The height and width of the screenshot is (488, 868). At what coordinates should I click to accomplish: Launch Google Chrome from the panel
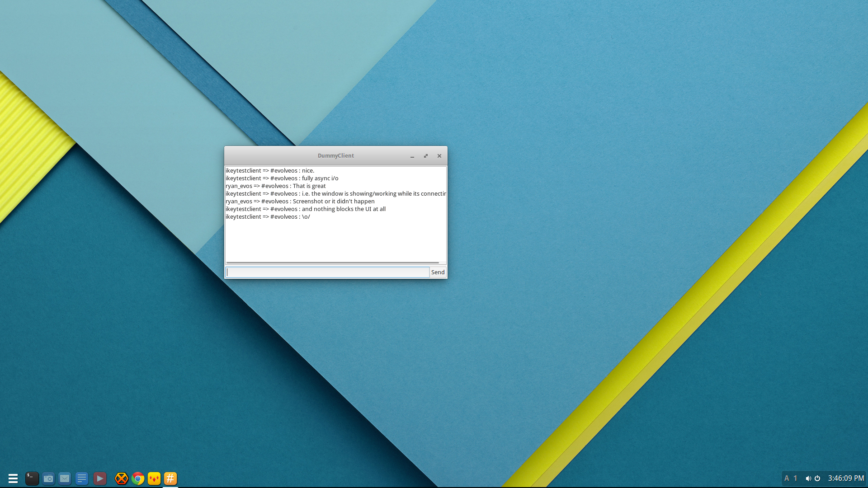(138, 478)
